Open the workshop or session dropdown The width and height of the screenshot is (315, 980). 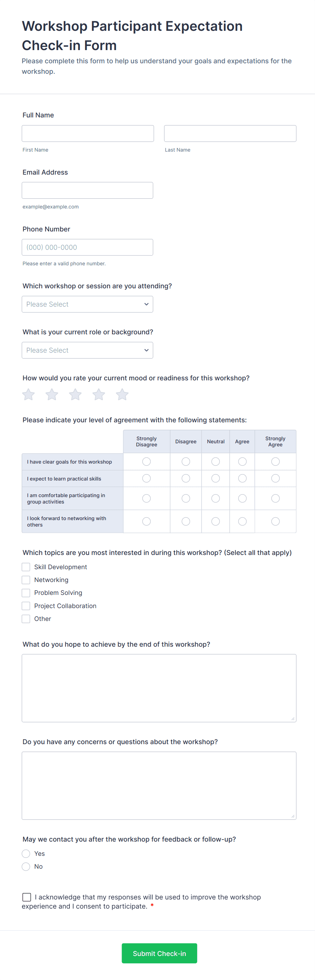pyautogui.click(x=87, y=304)
